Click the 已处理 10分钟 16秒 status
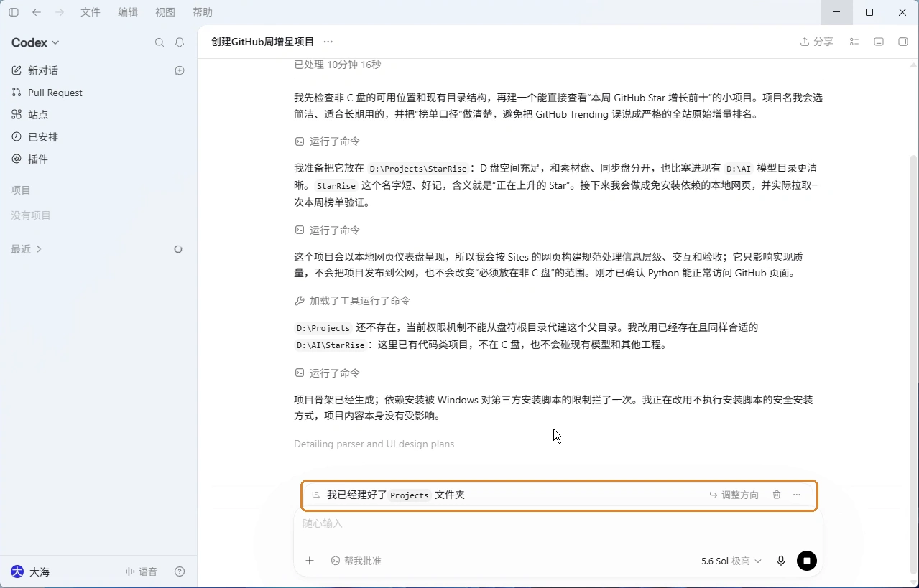Viewport: 919px width, 588px height. [x=337, y=65]
